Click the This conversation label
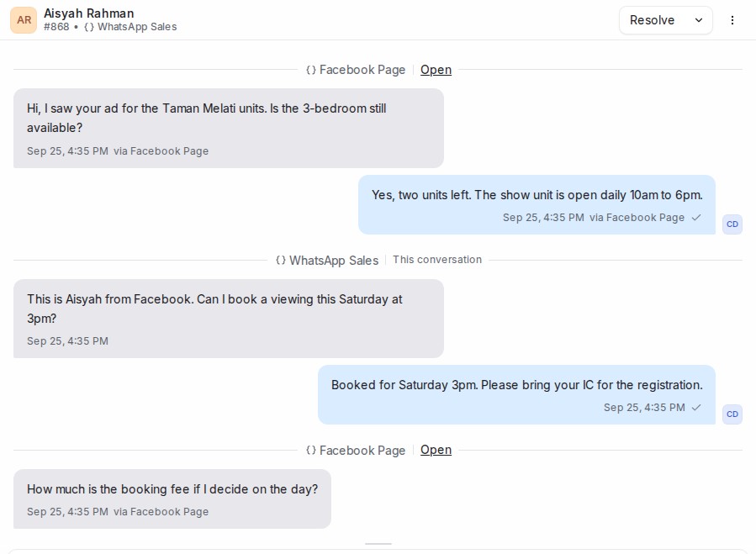This screenshot has width=756, height=554. 436,260
